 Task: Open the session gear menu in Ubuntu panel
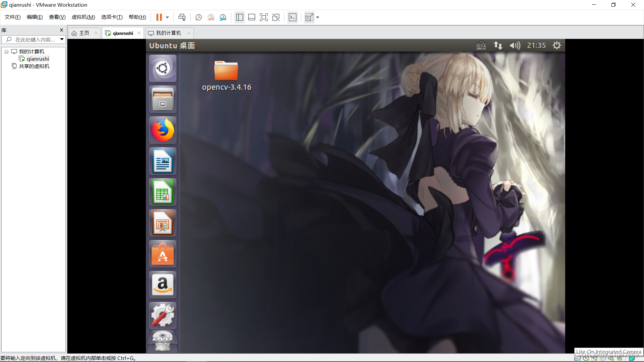[557, 46]
